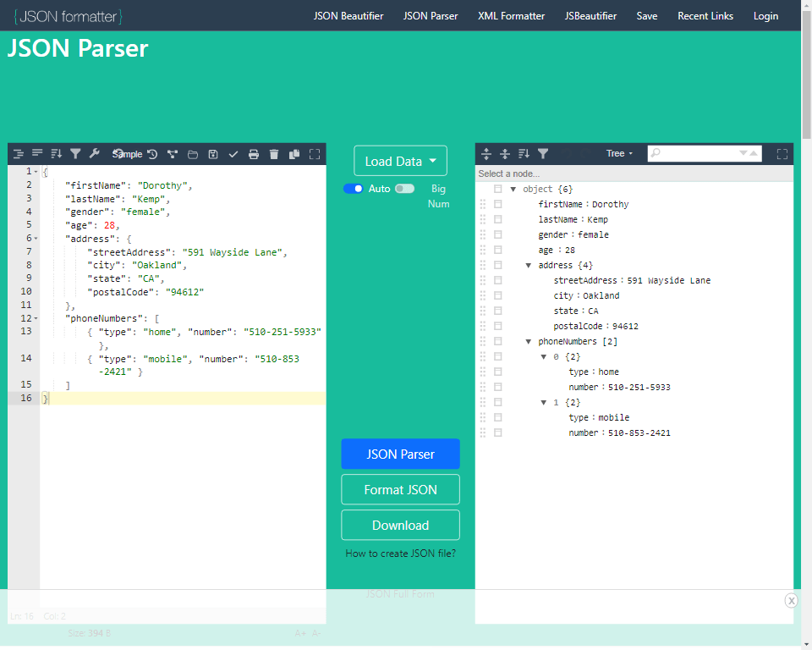This screenshot has height=650, width=812.
Task: Expand all nodes in the tree panel
Action: pyautogui.click(x=486, y=153)
